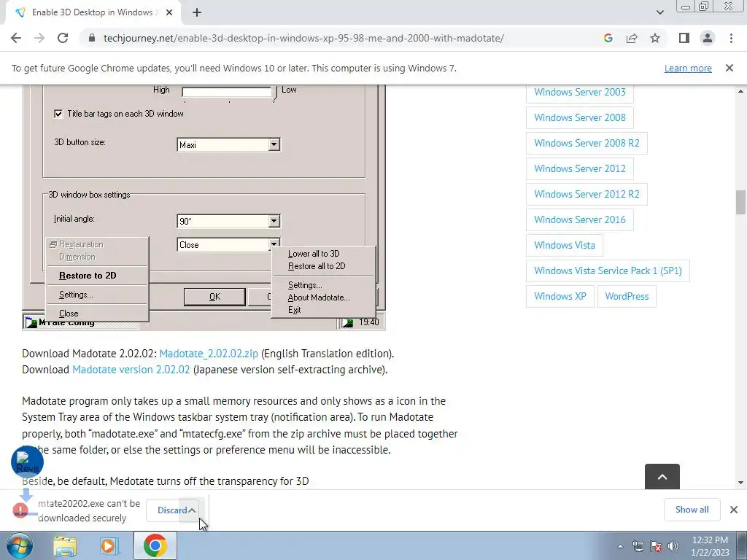Open Windows Vista Service Pack 1 tag
Screen dimensions: 747x560
click(608, 271)
